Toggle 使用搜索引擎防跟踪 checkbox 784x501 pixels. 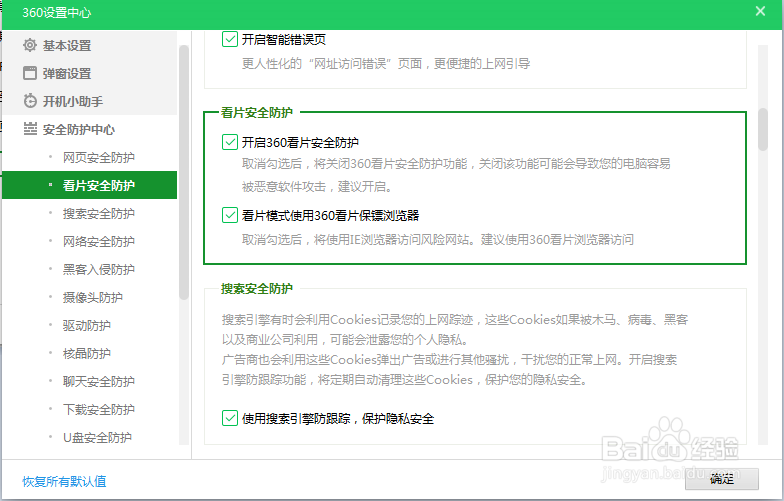point(230,418)
